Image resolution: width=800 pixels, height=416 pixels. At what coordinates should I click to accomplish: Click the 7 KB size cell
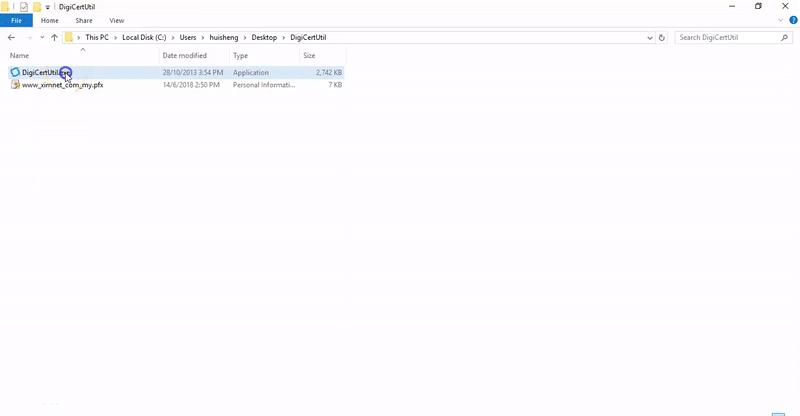pyautogui.click(x=335, y=85)
